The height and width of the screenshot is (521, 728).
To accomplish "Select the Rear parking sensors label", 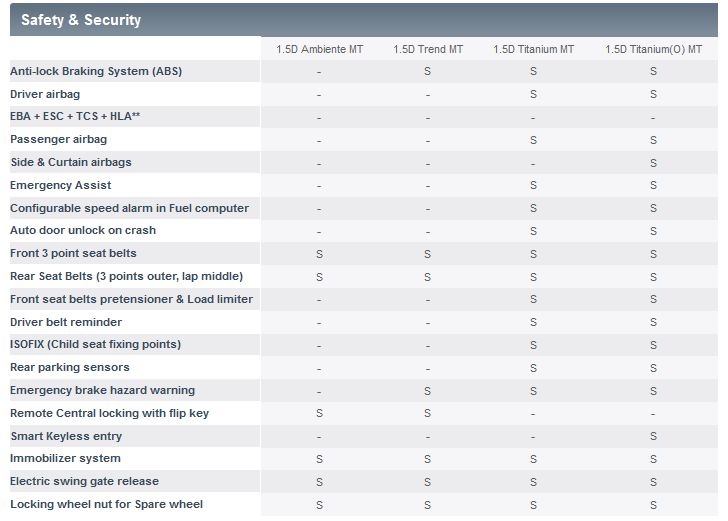I will tap(70, 367).
